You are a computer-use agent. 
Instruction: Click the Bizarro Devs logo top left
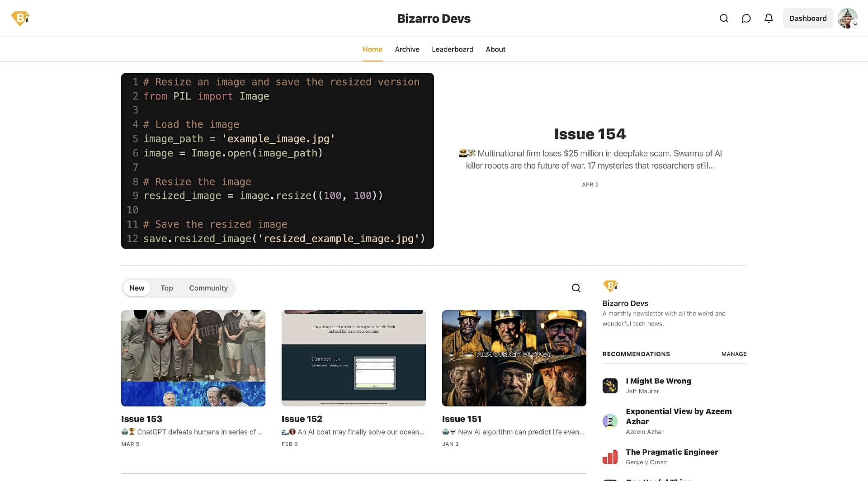point(19,18)
